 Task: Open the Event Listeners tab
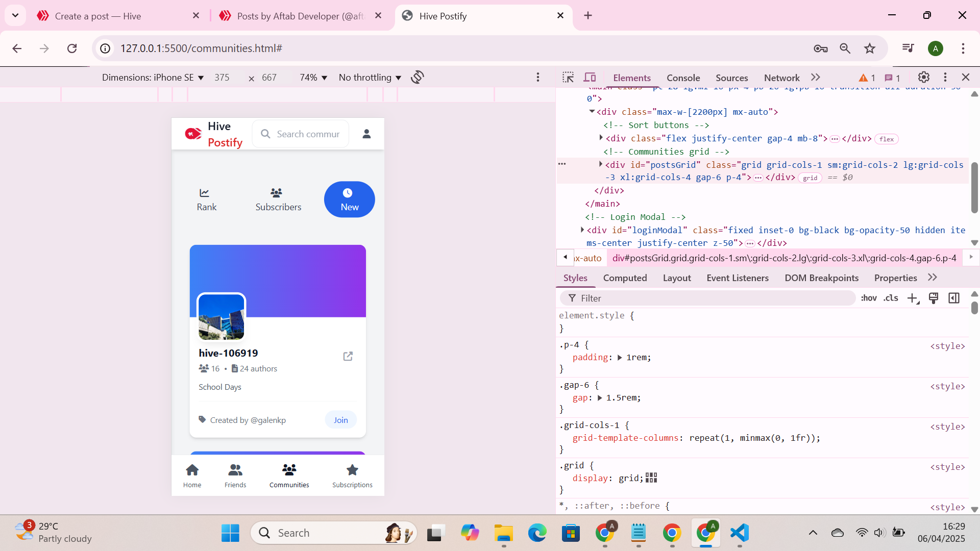(x=738, y=278)
